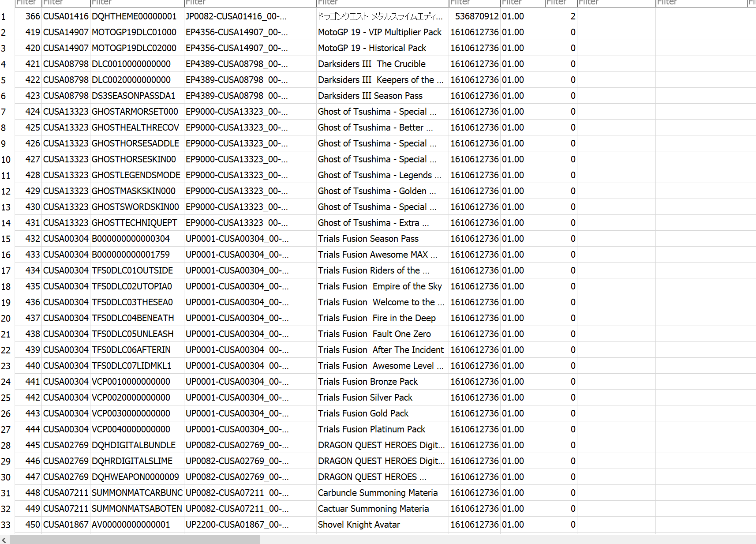The width and height of the screenshot is (756, 544).
Task: Click the cell VCP0040000000000
Action: (137, 429)
